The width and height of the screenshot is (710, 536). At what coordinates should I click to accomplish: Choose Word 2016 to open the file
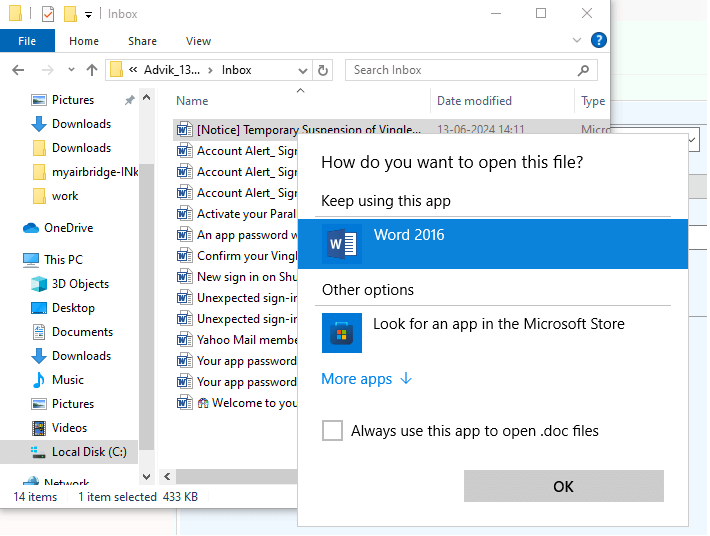pyautogui.click(x=493, y=244)
